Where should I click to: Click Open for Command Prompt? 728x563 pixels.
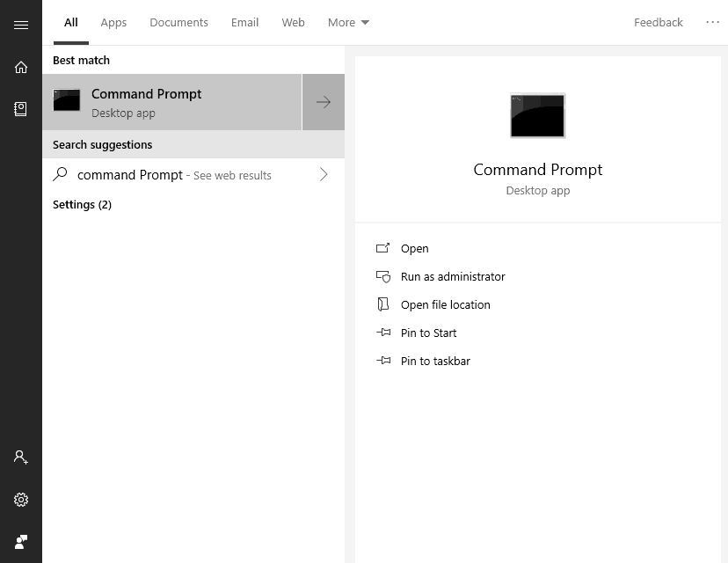coord(415,249)
